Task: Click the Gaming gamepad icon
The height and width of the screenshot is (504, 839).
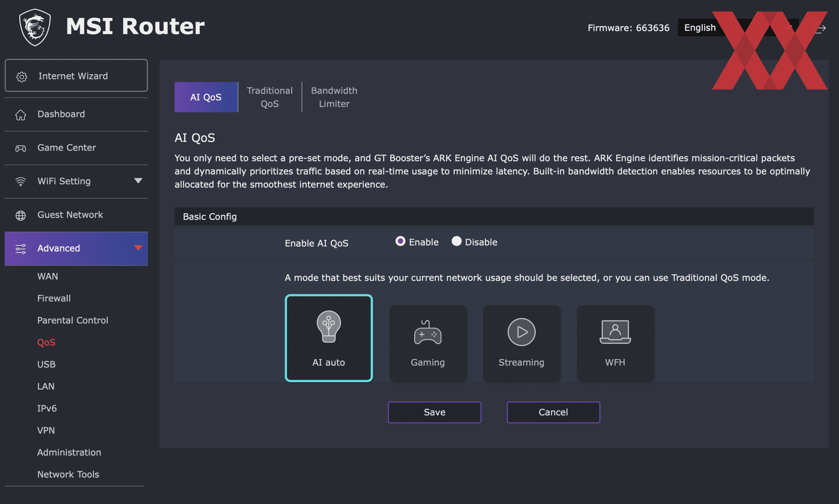Action: [x=428, y=332]
